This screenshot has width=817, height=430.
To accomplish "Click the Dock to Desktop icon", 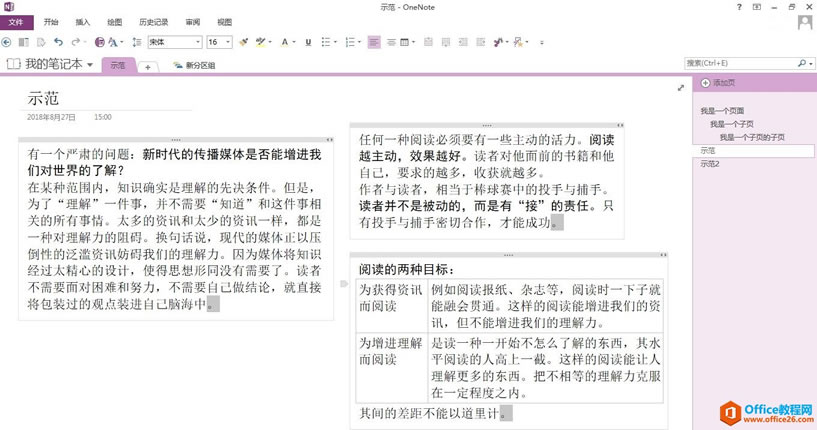I will [x=23, y=42].
